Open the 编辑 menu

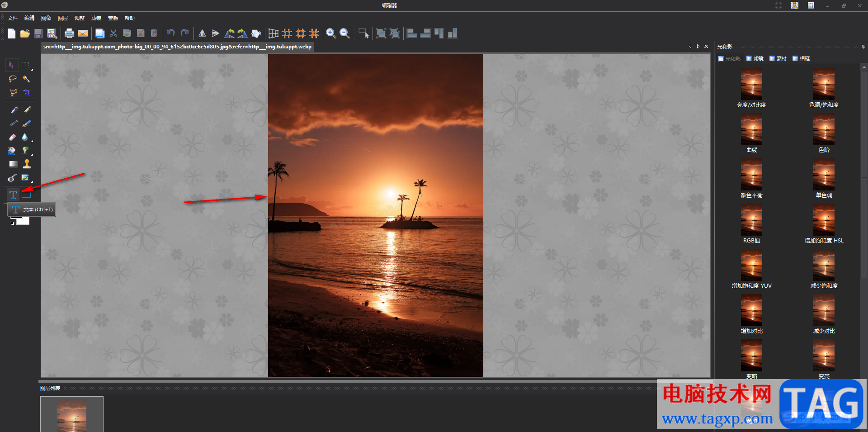pos(29,18)
